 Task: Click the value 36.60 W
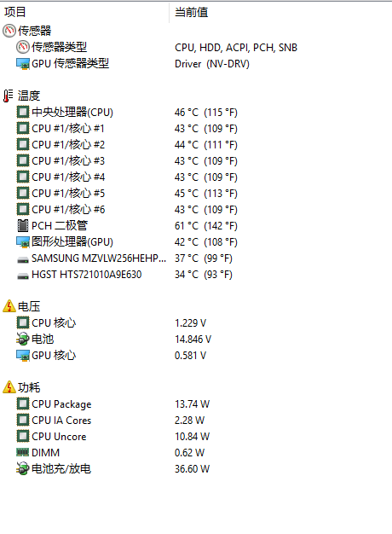pyautogui.click(x=193, y=469)
